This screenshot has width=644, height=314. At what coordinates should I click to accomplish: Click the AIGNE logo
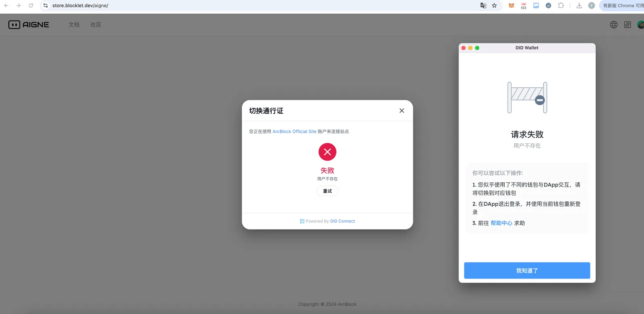29,25
